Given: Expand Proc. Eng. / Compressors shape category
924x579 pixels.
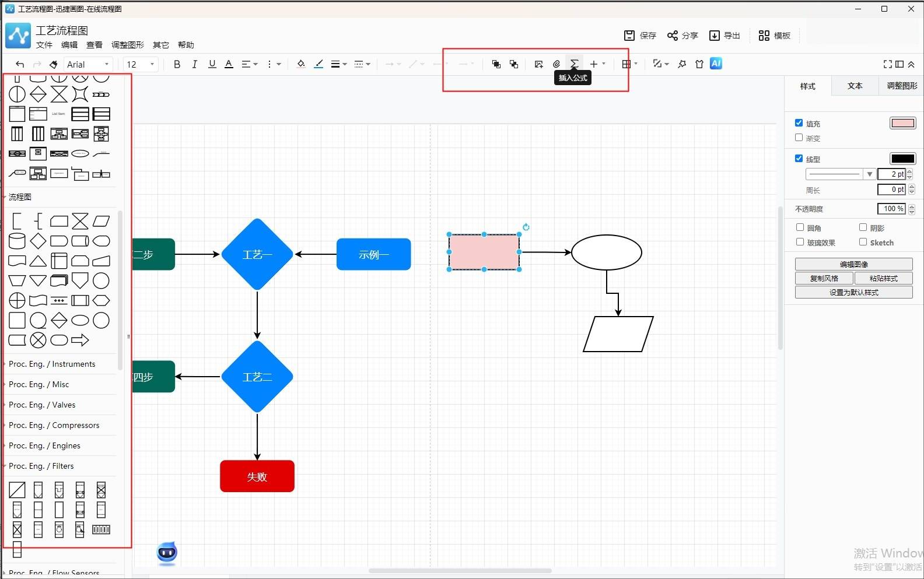Looking at the screenshot, I should [x=54, y=425].
